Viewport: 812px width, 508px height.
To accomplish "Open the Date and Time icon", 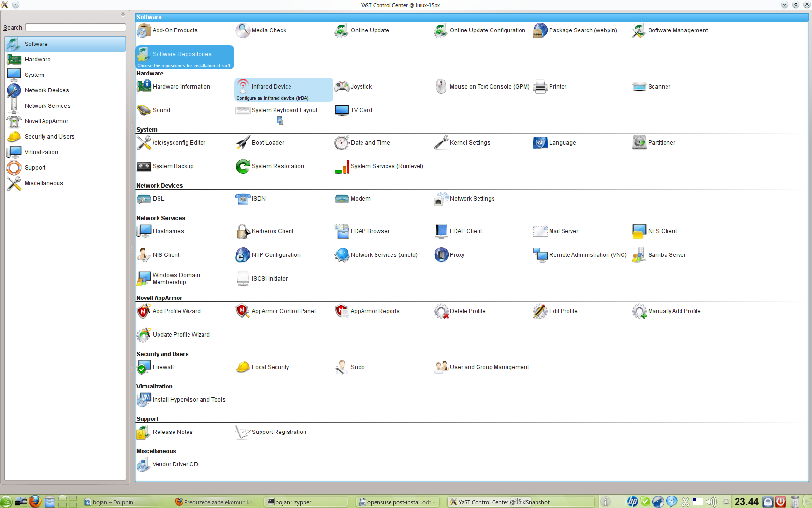I will click(x=342, y=143).
